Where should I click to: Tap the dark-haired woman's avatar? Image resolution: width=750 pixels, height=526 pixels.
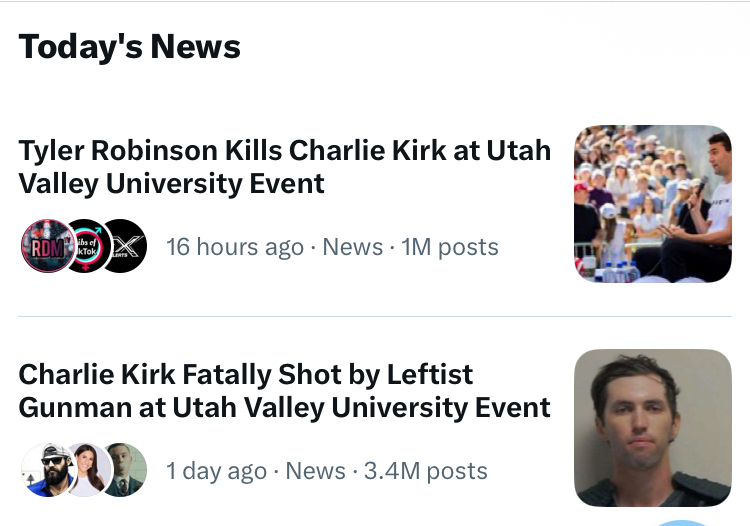tap(88, 470)
